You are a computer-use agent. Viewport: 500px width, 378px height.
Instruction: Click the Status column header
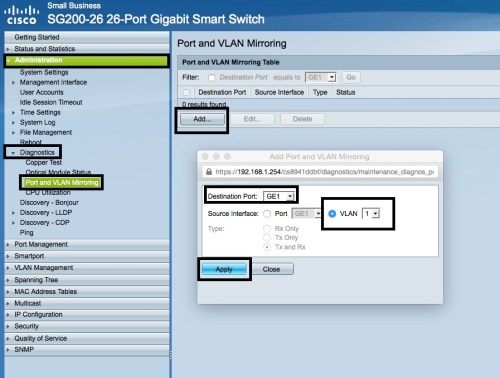345,92
